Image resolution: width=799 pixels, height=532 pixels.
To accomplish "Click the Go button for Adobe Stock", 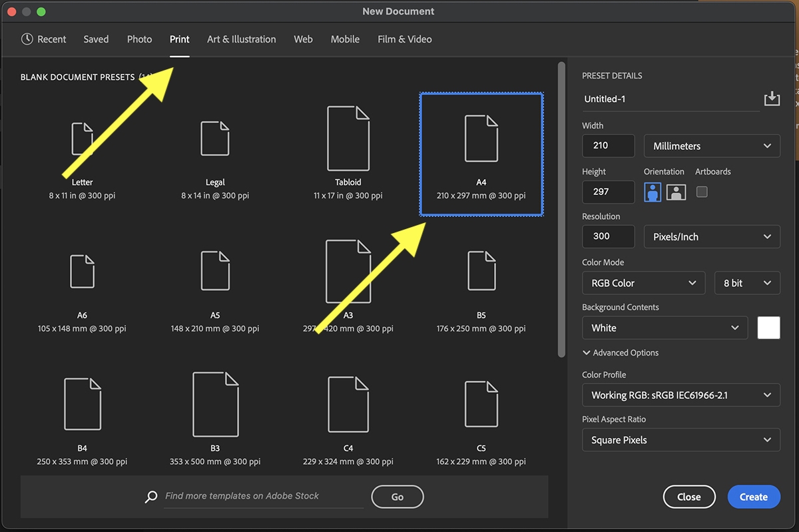I will tap(398, 497).
